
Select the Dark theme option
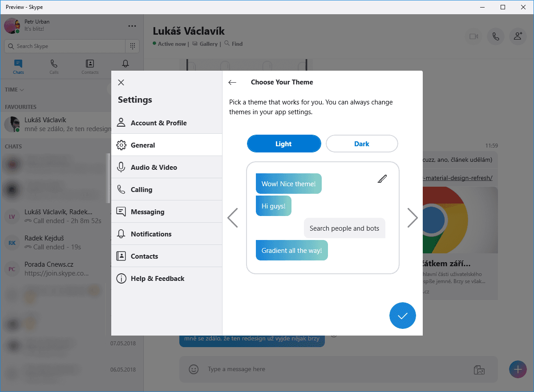click(x=362, y=144)
